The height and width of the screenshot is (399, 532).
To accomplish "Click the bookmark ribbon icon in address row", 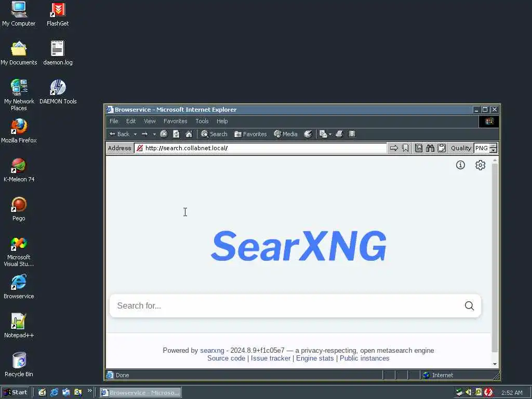I will pos(405,148).
